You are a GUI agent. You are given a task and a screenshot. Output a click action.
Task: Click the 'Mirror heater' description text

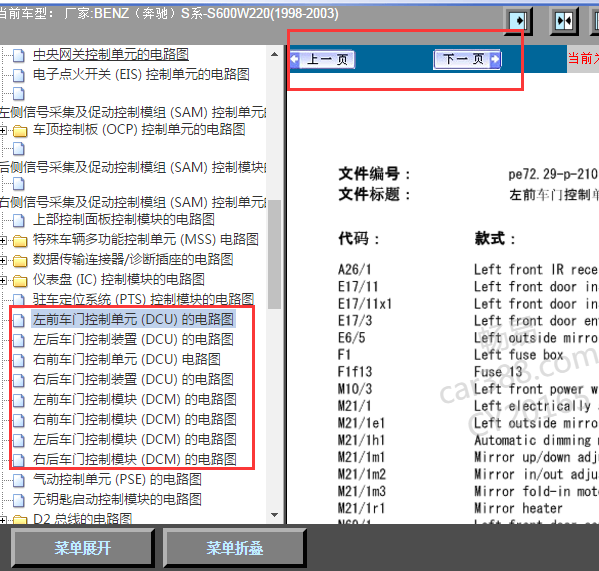518,508
